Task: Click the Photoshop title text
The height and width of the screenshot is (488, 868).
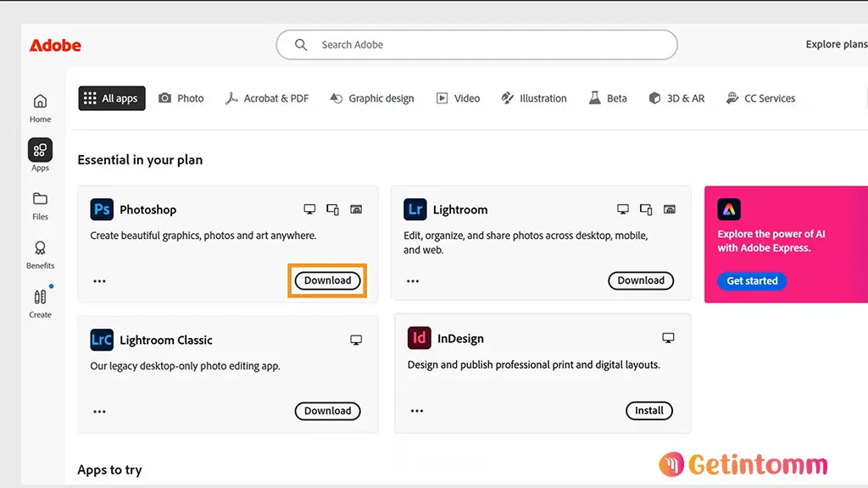Action: coord(147,210)
